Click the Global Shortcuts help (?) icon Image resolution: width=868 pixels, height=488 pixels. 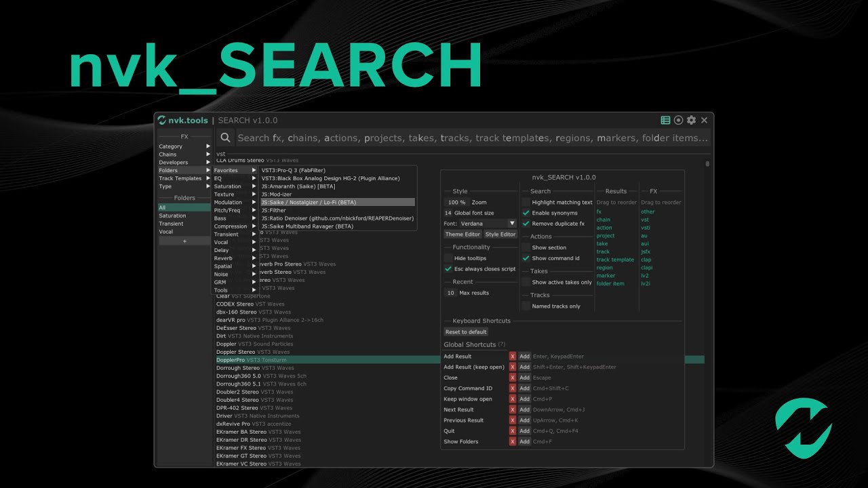click(502, 344)
